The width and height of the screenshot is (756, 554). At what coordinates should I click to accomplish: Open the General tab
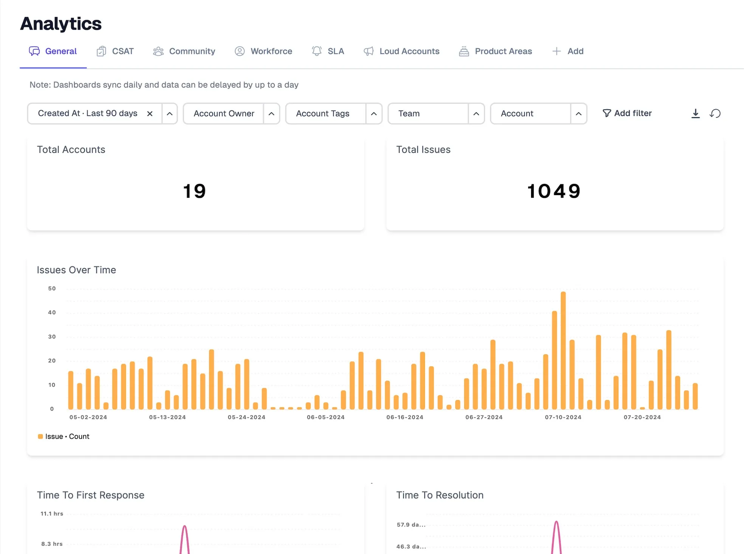click(53, 51)
